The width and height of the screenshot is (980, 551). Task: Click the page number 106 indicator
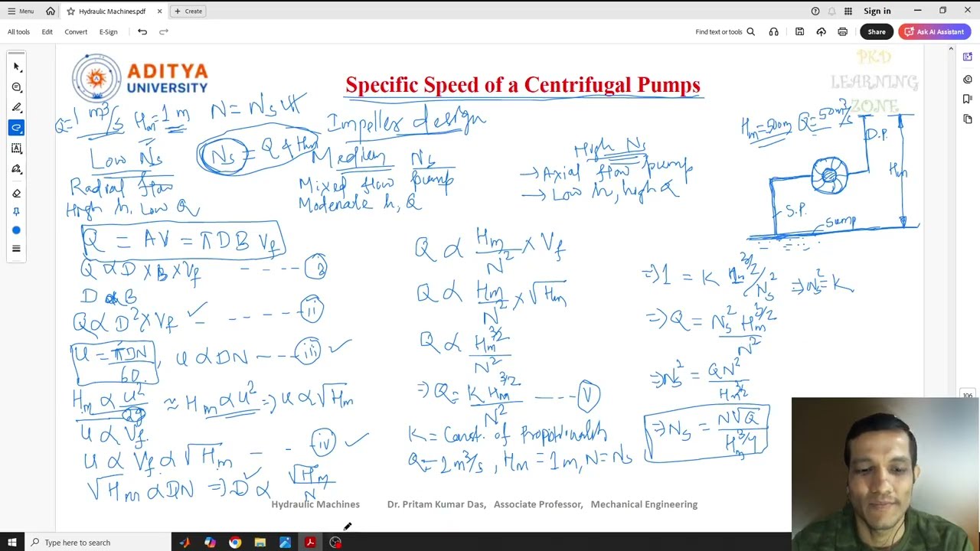[968, 396]
